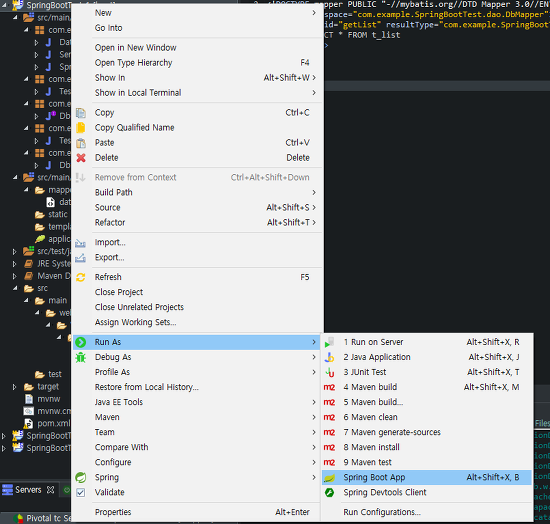Click the Spring leaf icon

81,478
